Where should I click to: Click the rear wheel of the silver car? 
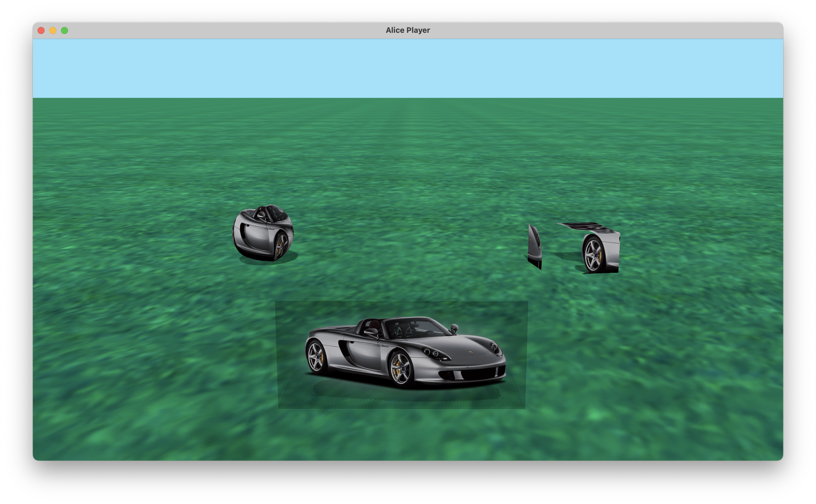coord(316,356)
